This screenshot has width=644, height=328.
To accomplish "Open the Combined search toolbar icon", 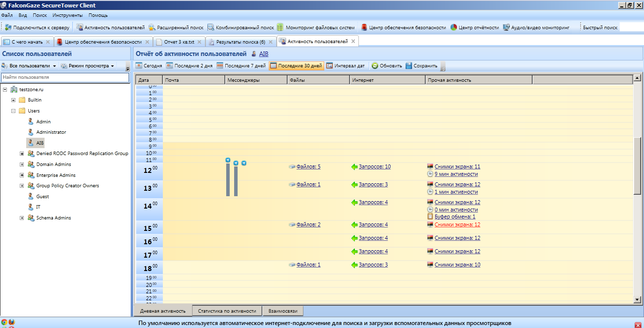I will 211,28.
